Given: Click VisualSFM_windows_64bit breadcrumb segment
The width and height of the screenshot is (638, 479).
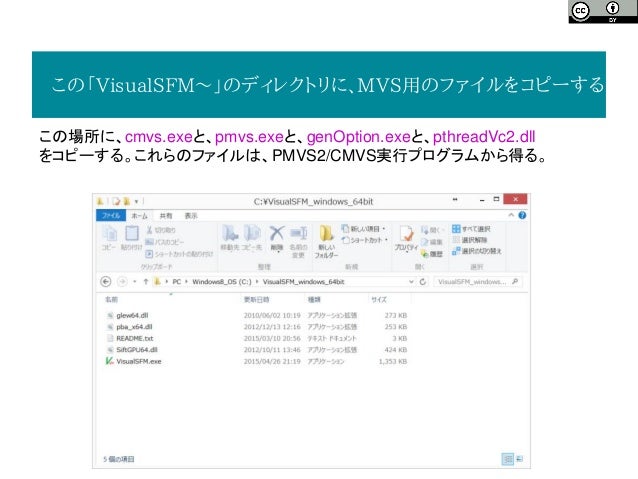Looking at the screenshot, I should (304, 282).
